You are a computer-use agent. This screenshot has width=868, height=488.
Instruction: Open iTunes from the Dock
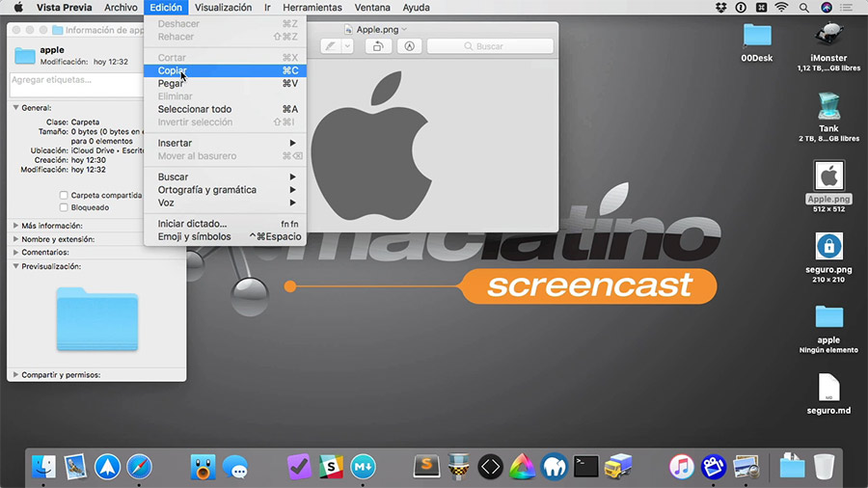click(x=682, y=467)
